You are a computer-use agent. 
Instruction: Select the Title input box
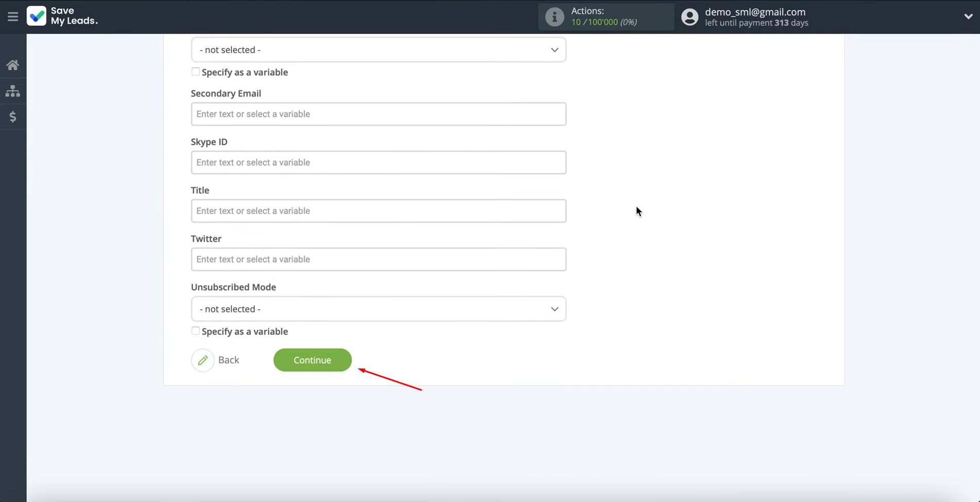pyautogui.click(x=378, y=211)
